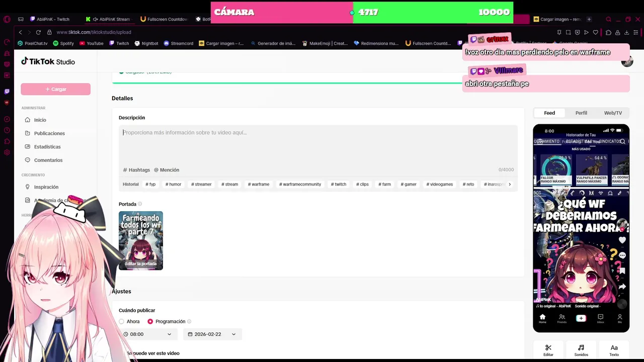644x362 pixels.
Task: Insert a hashtag with the Hashtags button
Action: 136,170
